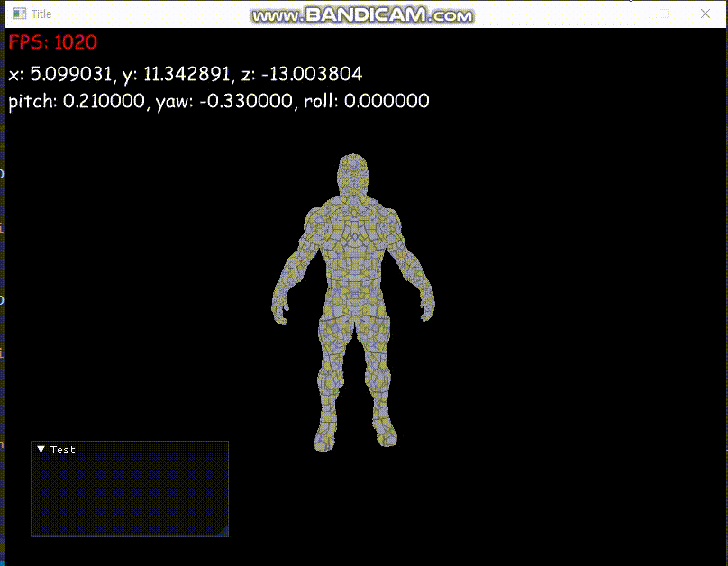Screen dimensions: 728x566
Task: Grab the Test panel resize grip corner
Action: click(223, 531)
